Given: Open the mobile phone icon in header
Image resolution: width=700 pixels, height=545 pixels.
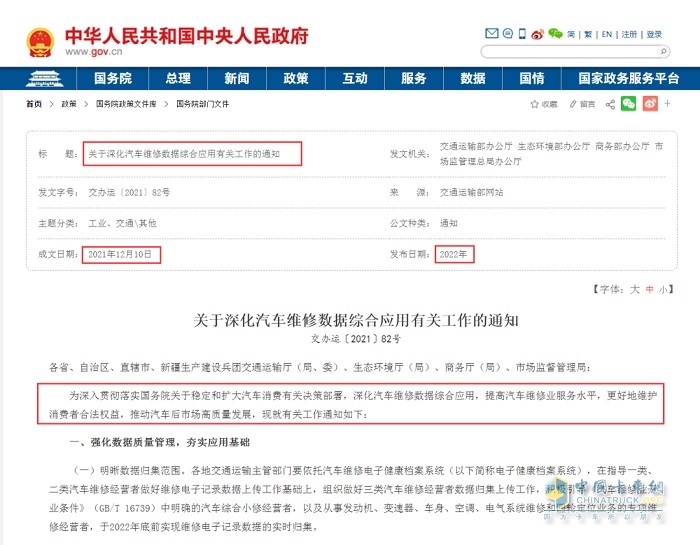Looking at the screenshot, I should point(522,33).
